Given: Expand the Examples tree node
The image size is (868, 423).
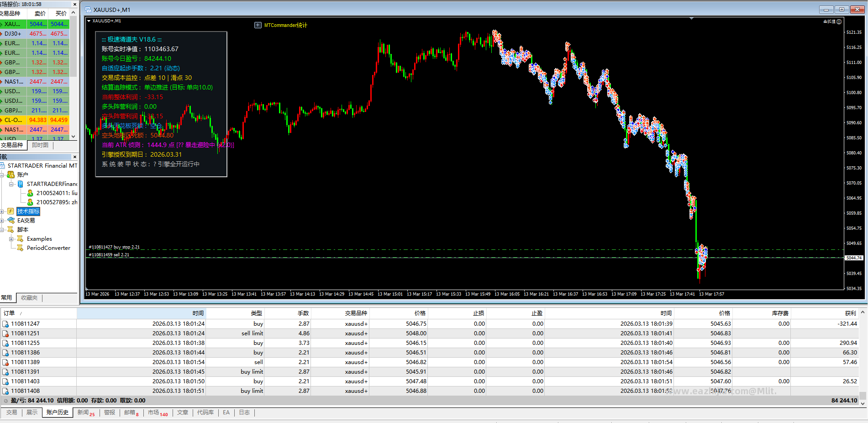Looking at the screenshot, I should (x=11, y=239).
